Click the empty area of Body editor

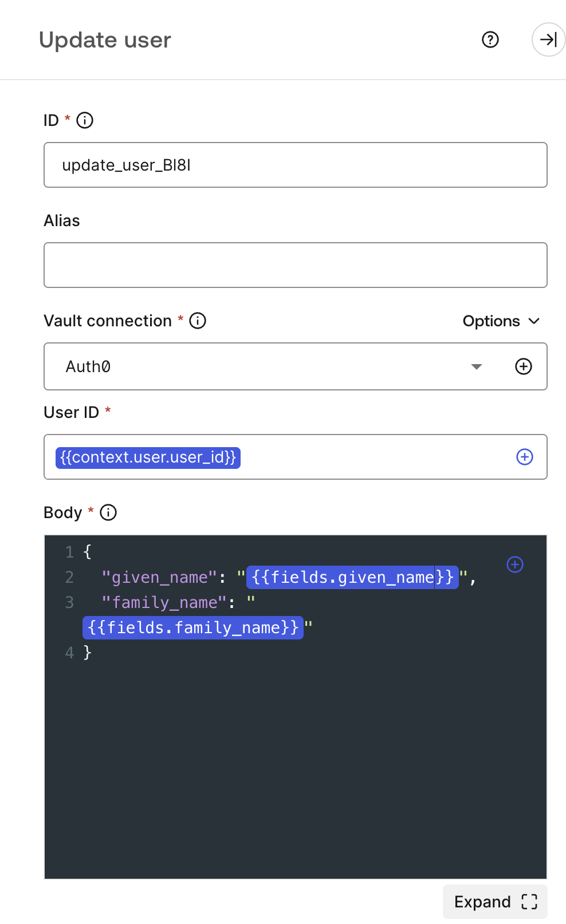[295, 767]
